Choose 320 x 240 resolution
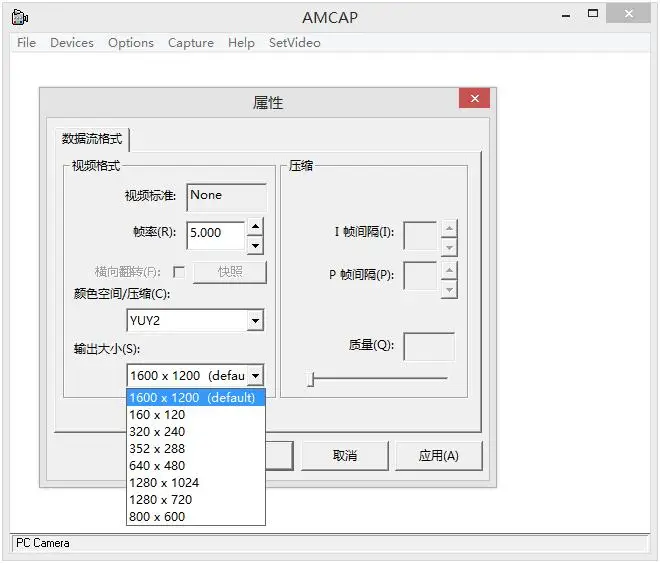 coord(196,431)
